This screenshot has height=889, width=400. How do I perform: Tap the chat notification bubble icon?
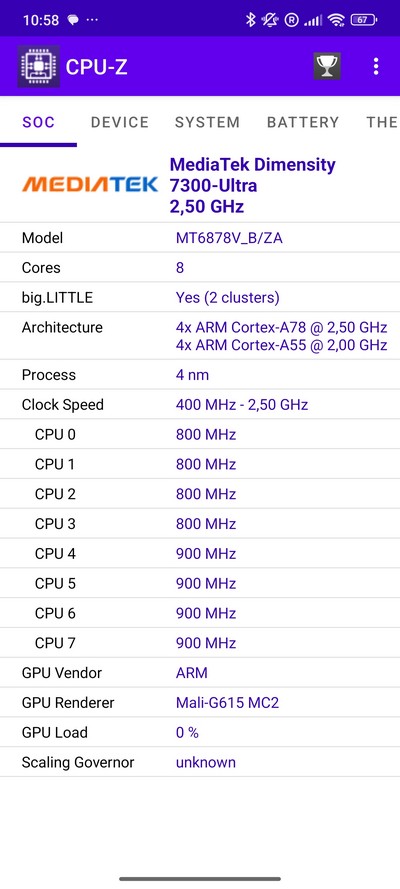point(73,20)
